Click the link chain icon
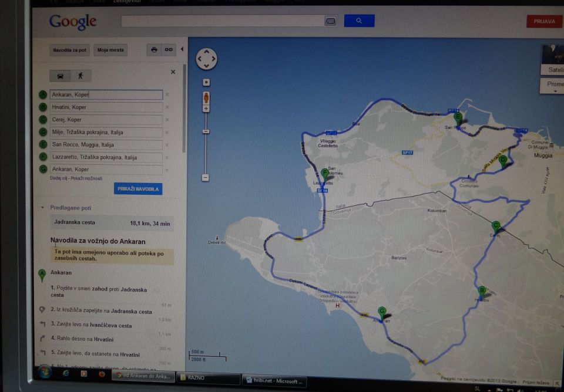 tap(169, 49)
